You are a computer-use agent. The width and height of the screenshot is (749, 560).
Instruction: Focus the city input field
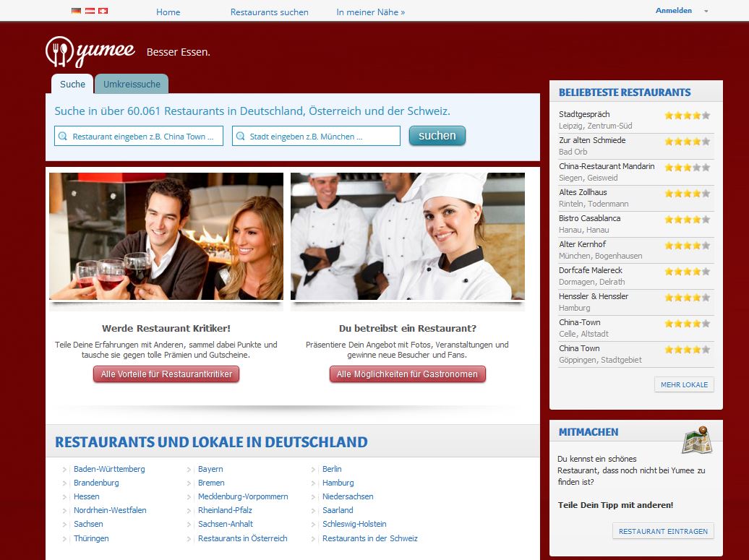pyautogui.click(x=322, y=136)
